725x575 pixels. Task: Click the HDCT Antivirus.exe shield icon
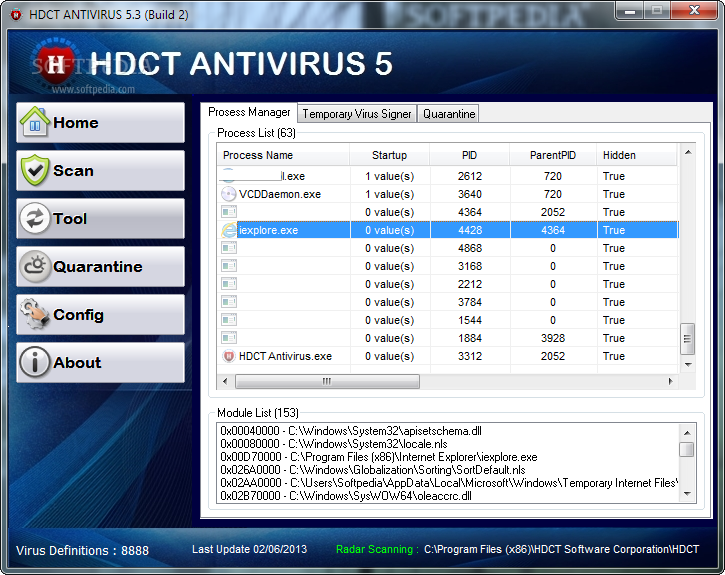[228, 356]
